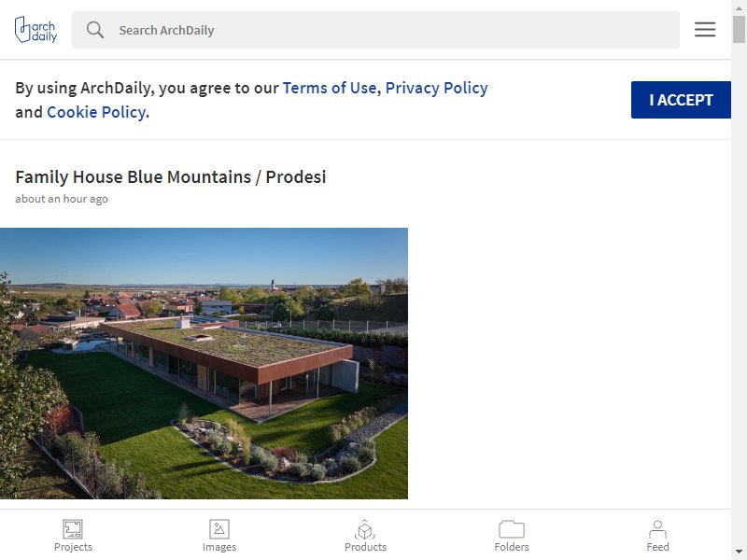Image resolution: width=747 pixels, height=560 pixels.
Task: Open the Terms of Use link
Action: coord(330,88)
